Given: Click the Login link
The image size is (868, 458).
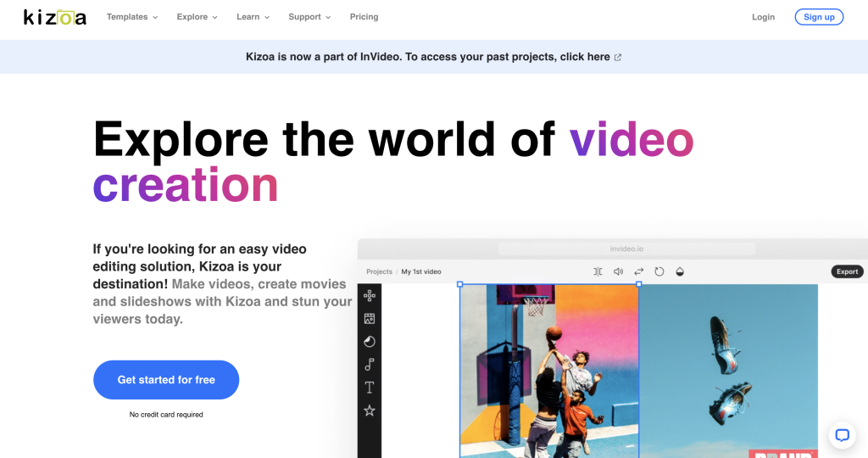Looking at the screenshot, I should [x=764, y=17].
